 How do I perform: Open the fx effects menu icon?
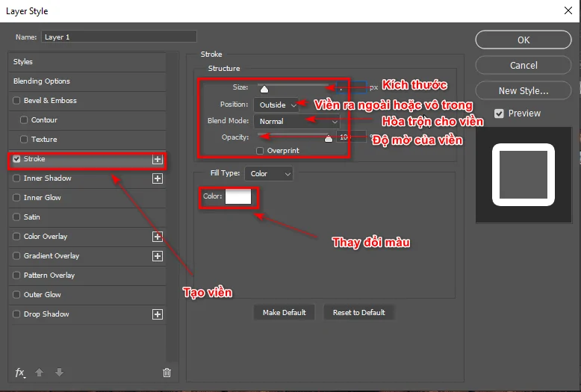point(20,373)
